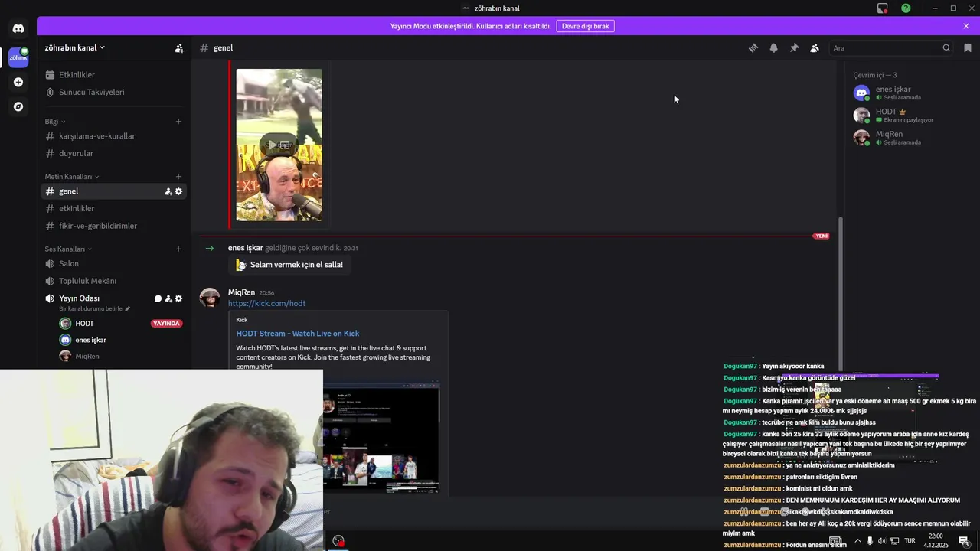Click the magnifier icon in search box

point(946,47)
